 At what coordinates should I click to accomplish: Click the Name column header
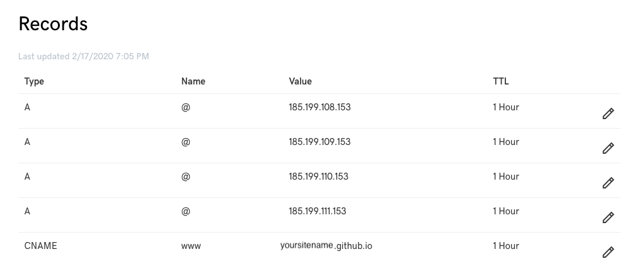tap(193, 81)
